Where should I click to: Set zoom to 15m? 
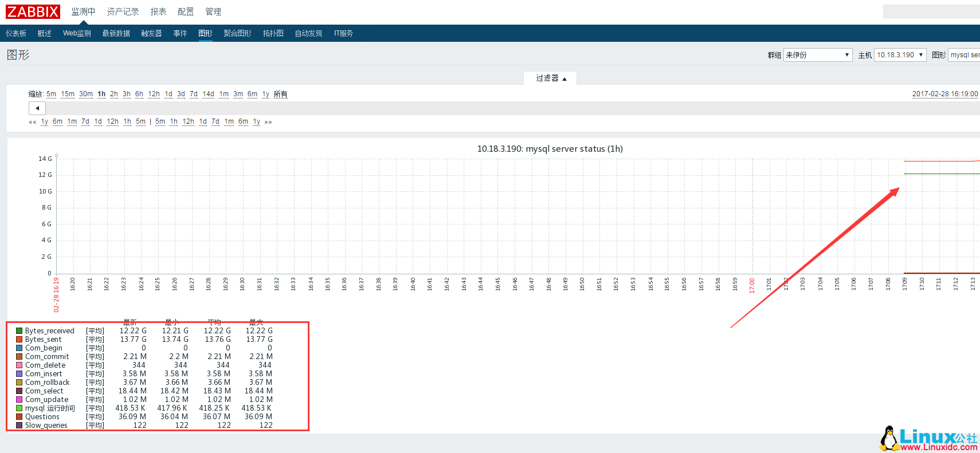tap(68, 94)
